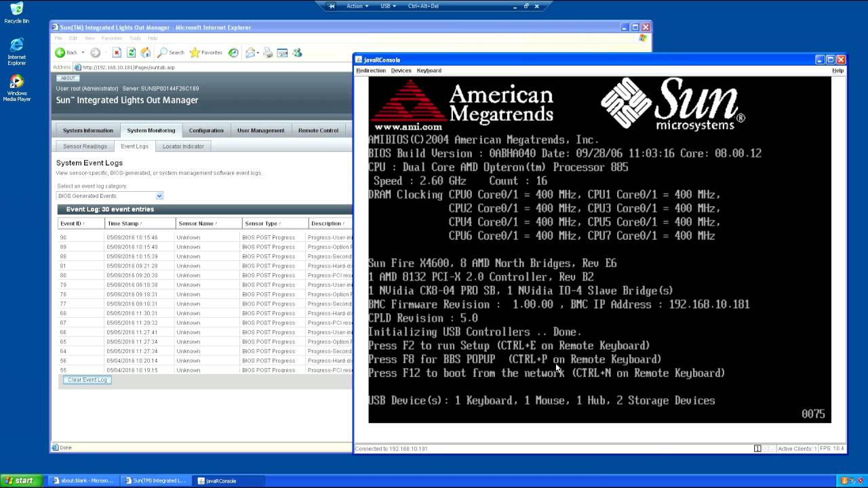Open the Help menu in javaRConsole
The height and width of the screenshot is (488, 868).
[838, 70]
